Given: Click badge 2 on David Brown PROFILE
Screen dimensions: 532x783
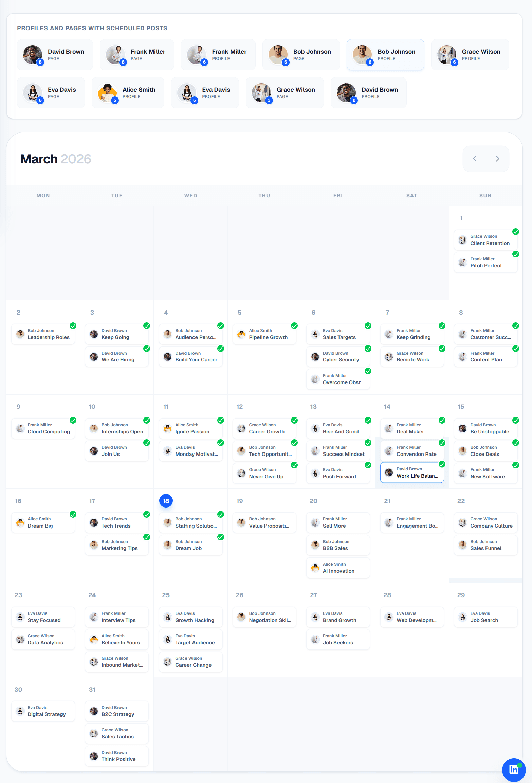Looking at the screenshot, I should [x=354, y=100].
